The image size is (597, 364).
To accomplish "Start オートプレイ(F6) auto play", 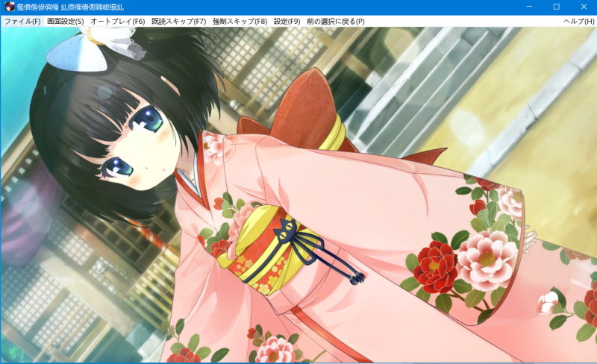I will 118,22.
